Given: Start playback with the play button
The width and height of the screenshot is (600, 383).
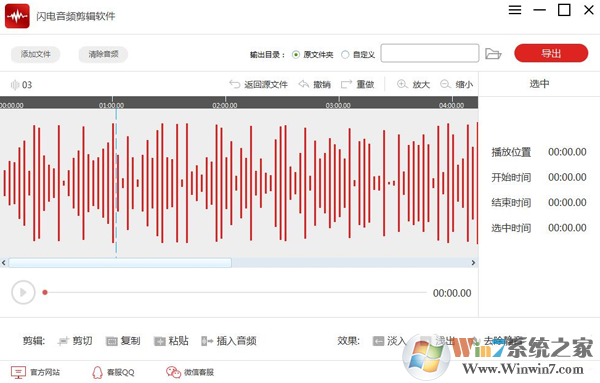Looking at the screenshot, I should (x=23, y=292).
